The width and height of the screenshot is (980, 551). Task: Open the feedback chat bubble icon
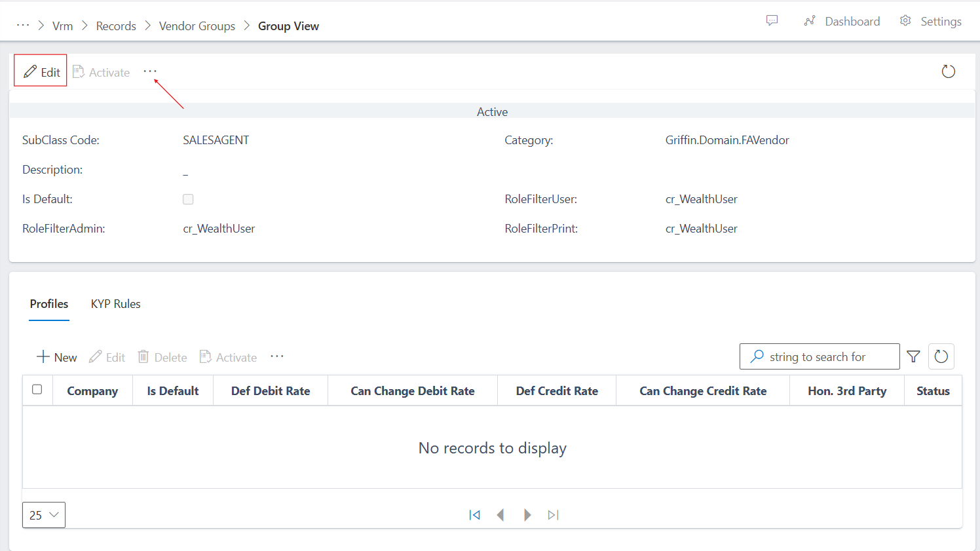click(x=772, y=20)
